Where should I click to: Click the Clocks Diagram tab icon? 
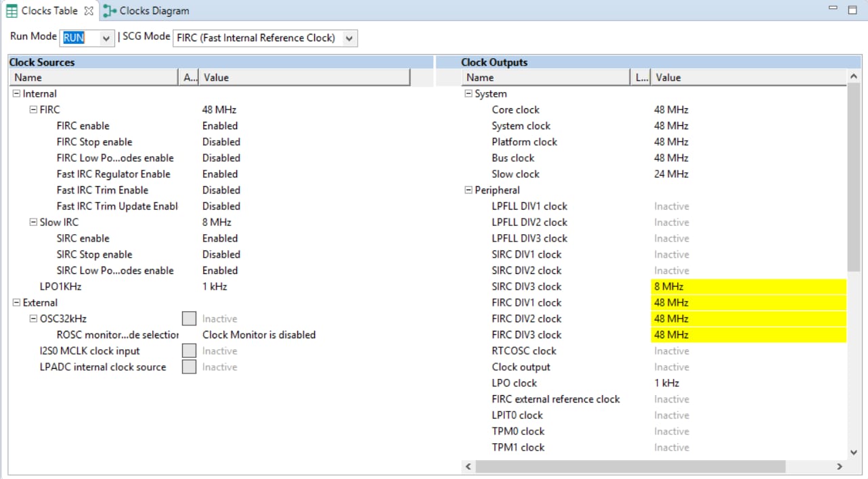tap(109, 11)
